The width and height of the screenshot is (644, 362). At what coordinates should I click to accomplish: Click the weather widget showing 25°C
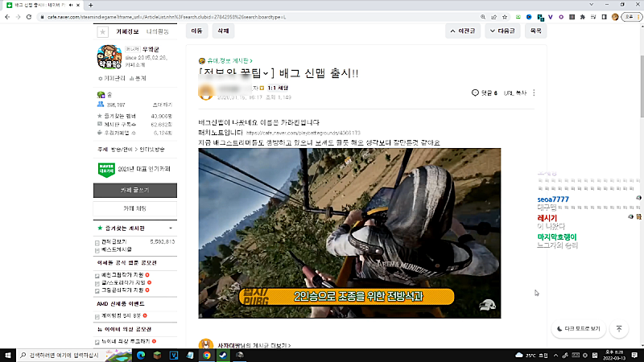tap(532, 355)
